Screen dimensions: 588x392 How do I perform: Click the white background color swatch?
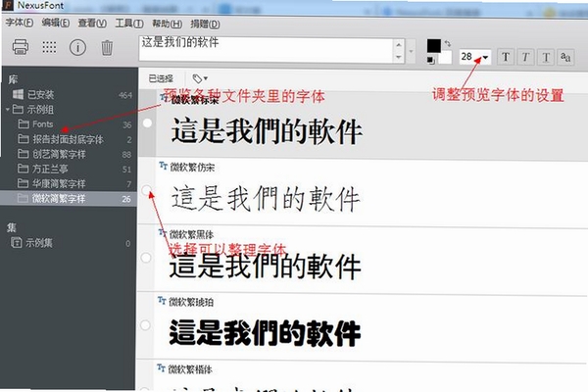pos(445,57)
